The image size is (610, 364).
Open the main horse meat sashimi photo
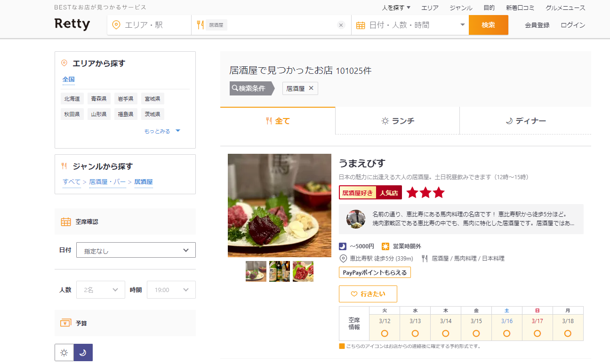280,206
